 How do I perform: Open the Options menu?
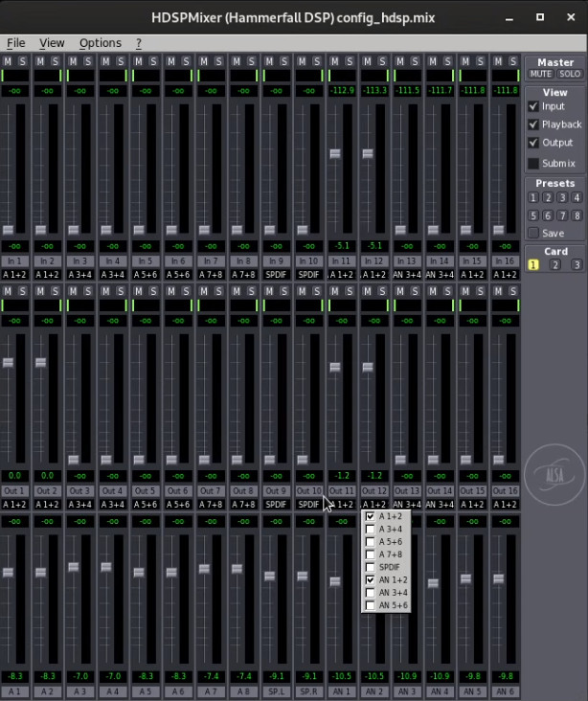pos(101,43)
